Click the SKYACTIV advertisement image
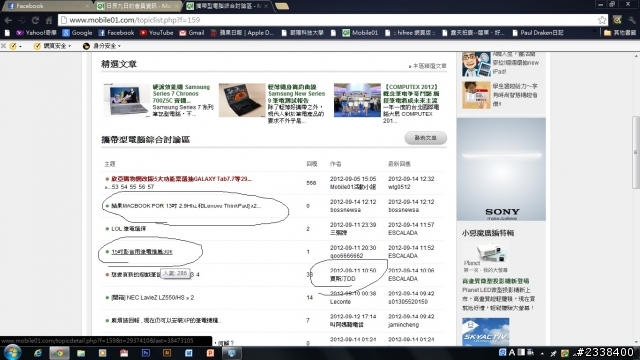640x360 pixels. tap(485, 331)
